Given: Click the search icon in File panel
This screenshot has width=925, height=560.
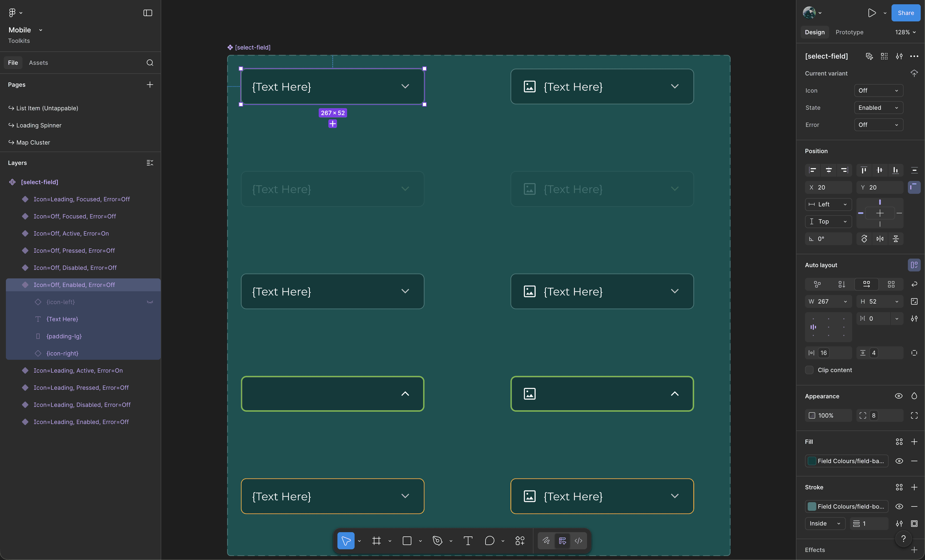Looking at the screenshot, I should (x=150, y=63).
